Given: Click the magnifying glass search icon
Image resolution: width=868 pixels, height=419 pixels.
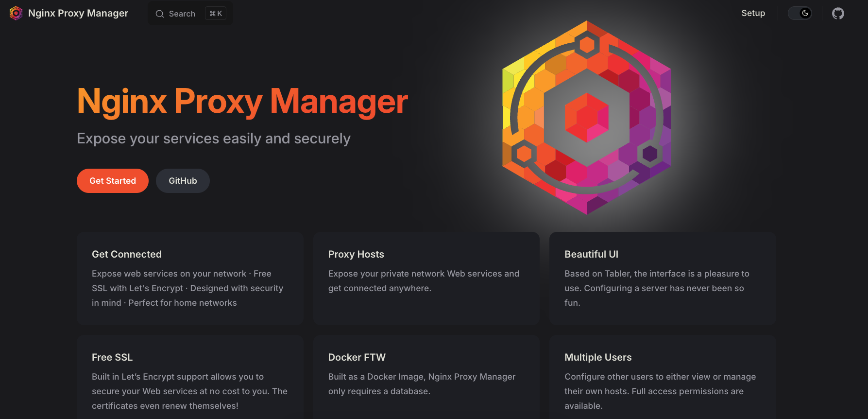Looking at the screenshot, I should 159,14.
